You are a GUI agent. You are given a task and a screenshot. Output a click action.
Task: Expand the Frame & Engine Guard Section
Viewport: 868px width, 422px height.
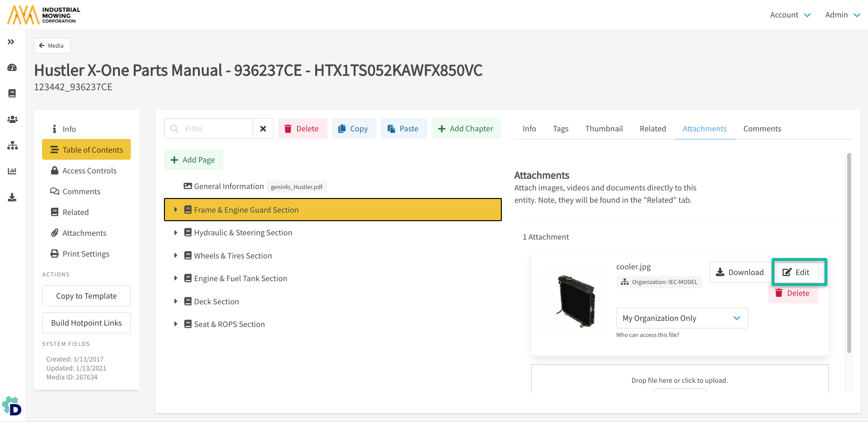[175, 210]
